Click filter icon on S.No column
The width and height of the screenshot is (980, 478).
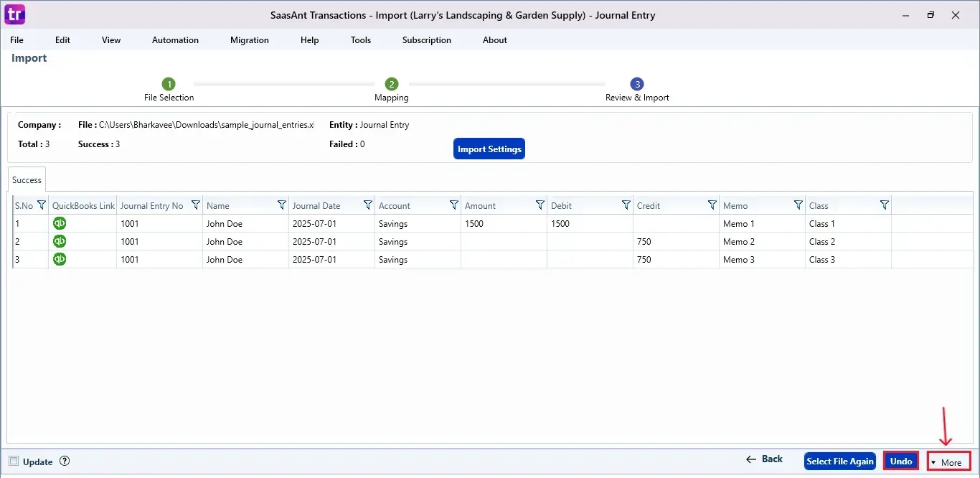pyautogui.click(x=41, y=205)
